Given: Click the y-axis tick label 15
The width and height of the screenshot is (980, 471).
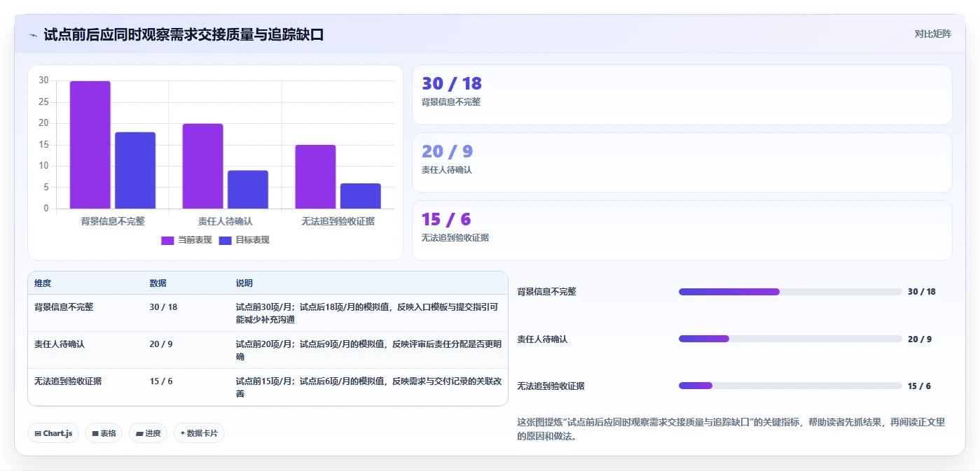Looking at the screenshot, I should tap(43, 145).
